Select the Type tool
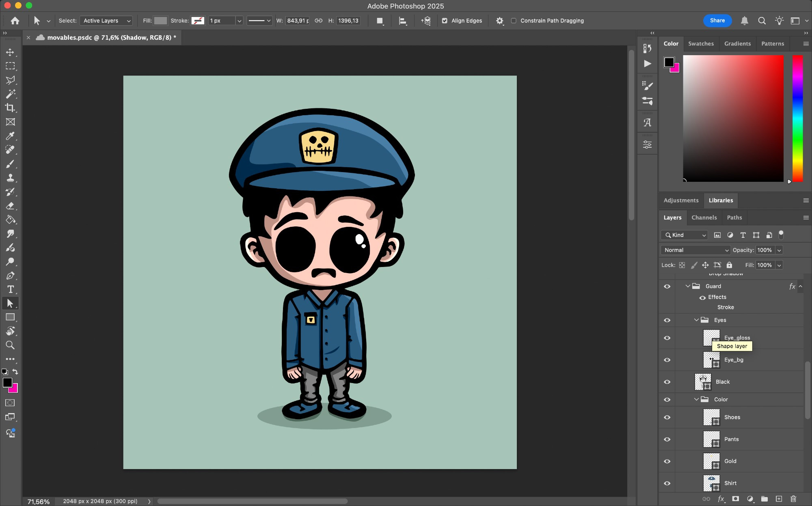 coord(10,289)
